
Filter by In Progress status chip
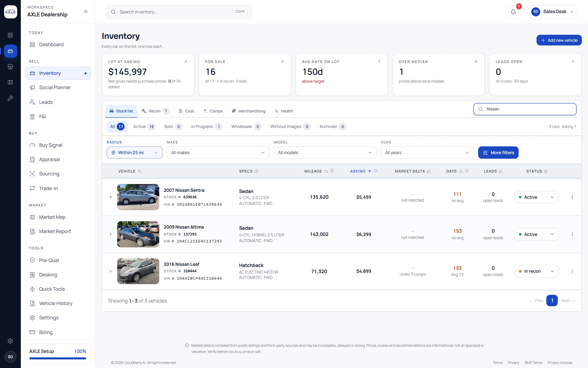pyautogui.click(x=207, y=127)
